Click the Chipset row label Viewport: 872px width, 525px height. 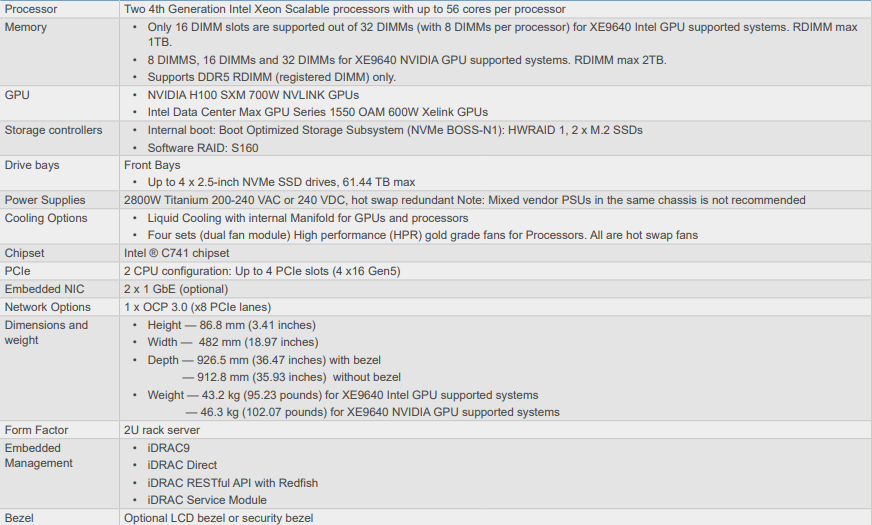coord(25,253)
